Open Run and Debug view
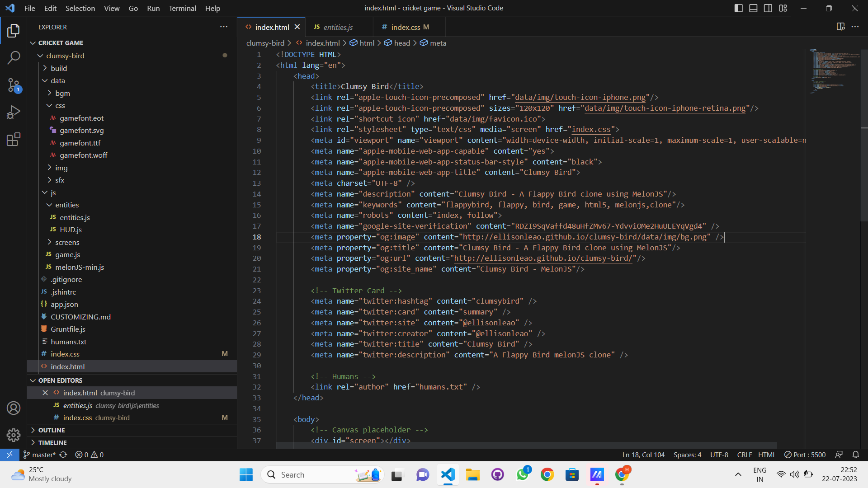The image size is (868, 488). [14, 112]
